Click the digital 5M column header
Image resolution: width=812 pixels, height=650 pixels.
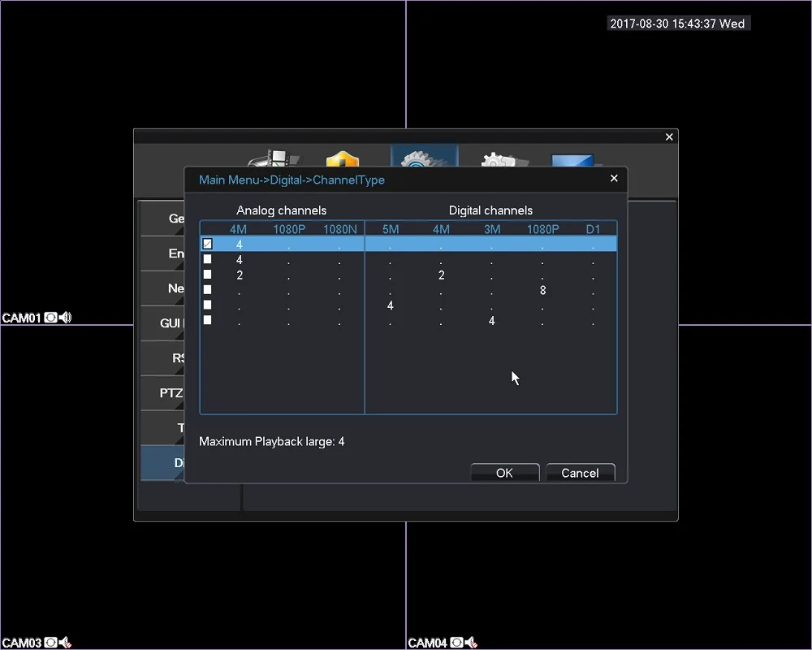pos(391,229)
